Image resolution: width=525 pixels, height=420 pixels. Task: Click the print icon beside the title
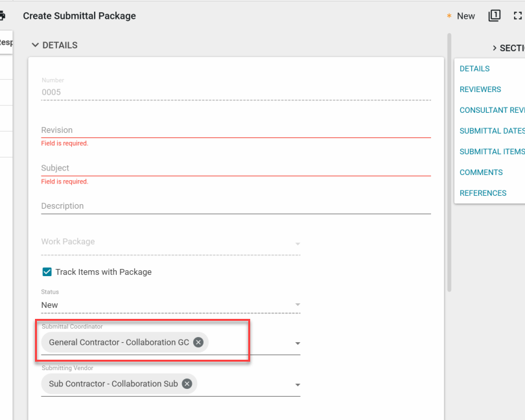[x=2, y=16]
